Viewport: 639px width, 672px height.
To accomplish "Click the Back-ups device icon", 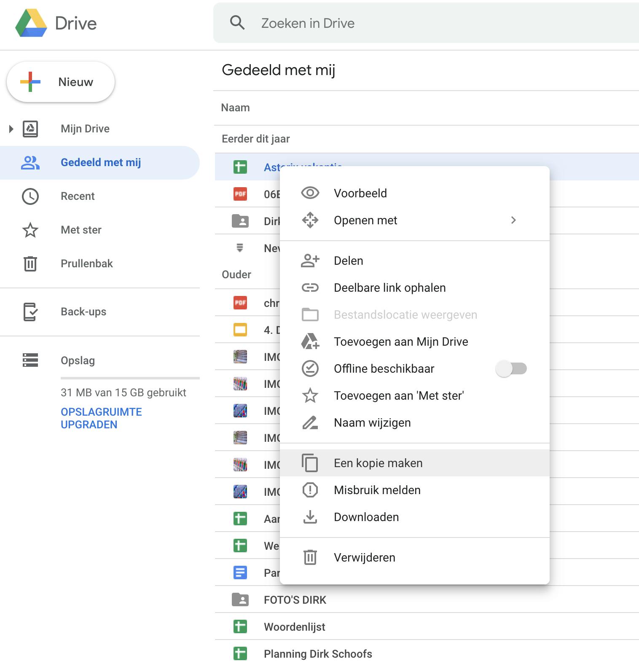I will tap(30, 312).
